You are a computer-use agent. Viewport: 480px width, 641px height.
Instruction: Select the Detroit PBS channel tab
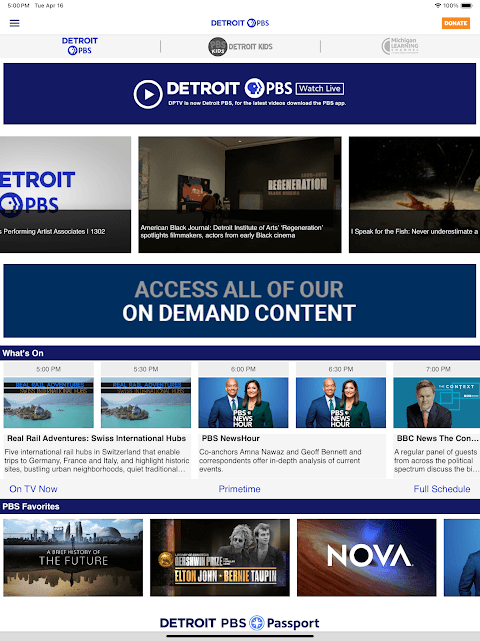pyautogui.click(x=80, y=46)
